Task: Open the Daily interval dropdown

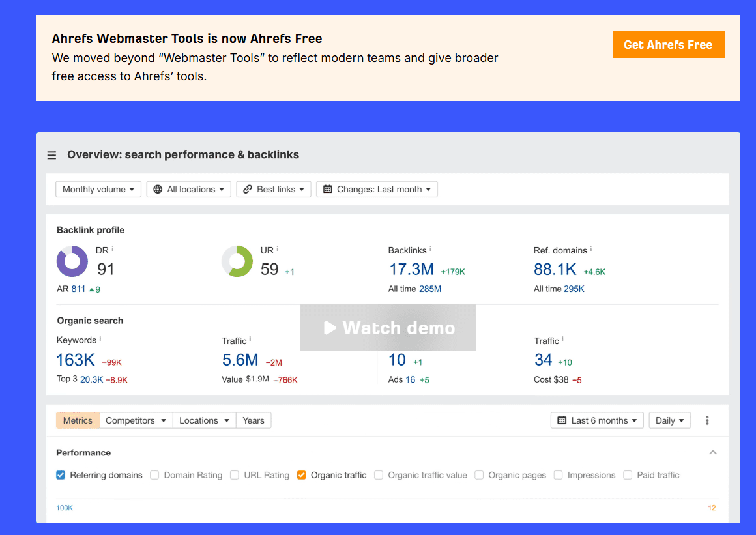Action: [x=670, y=420]
